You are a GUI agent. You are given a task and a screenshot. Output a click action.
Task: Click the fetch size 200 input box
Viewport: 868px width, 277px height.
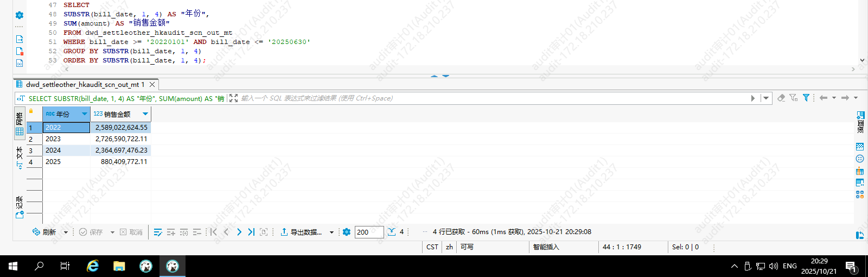369,232
